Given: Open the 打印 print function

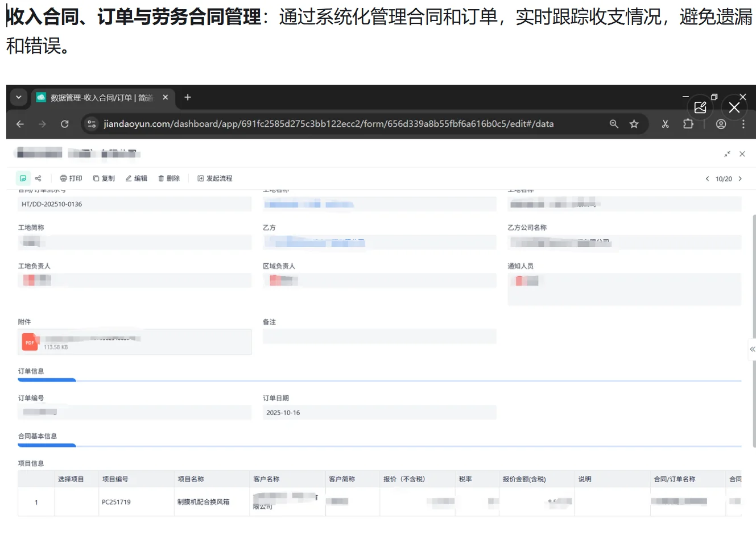Looking at the screenshot, I should click(71, 178).
